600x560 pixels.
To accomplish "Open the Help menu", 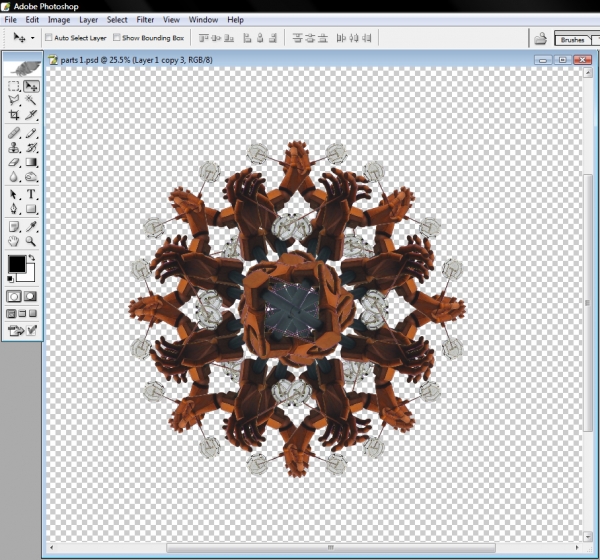I will coord(235,20).
